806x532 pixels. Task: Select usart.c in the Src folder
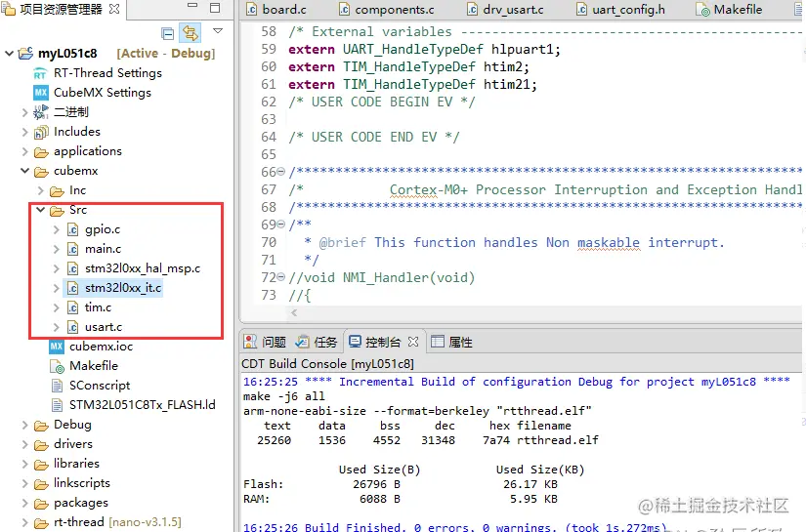click(104, 327)
